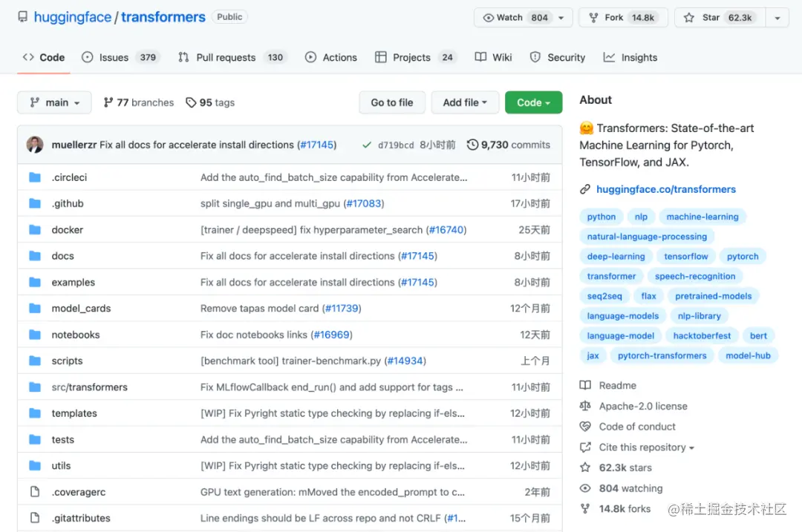Open the Add file dropdown
Viewport: 802px width, 532px height.
pyautogui.click(x=464, y=102)
